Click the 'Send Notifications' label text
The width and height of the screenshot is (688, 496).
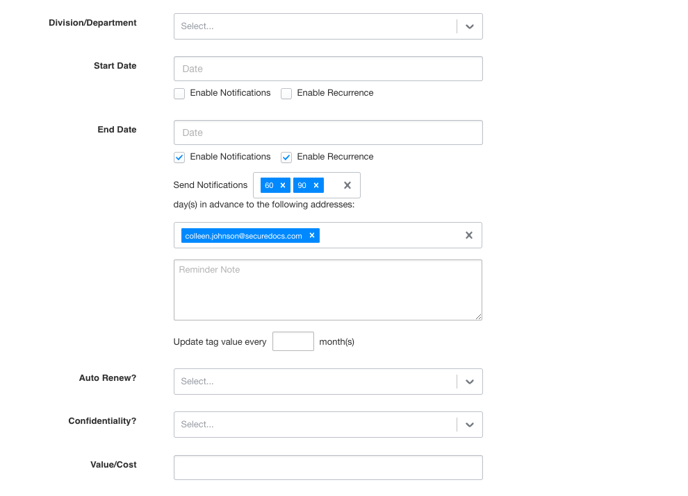coord(210,185)
